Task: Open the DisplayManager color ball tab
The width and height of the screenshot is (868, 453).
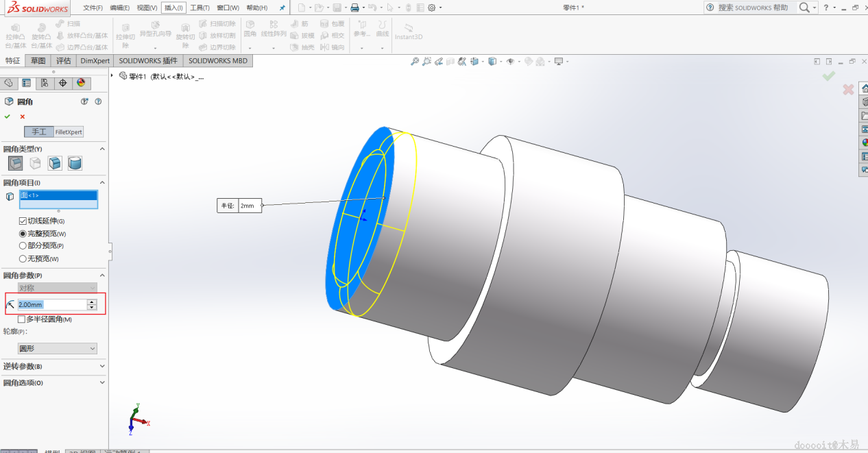Action: point(81,83)
